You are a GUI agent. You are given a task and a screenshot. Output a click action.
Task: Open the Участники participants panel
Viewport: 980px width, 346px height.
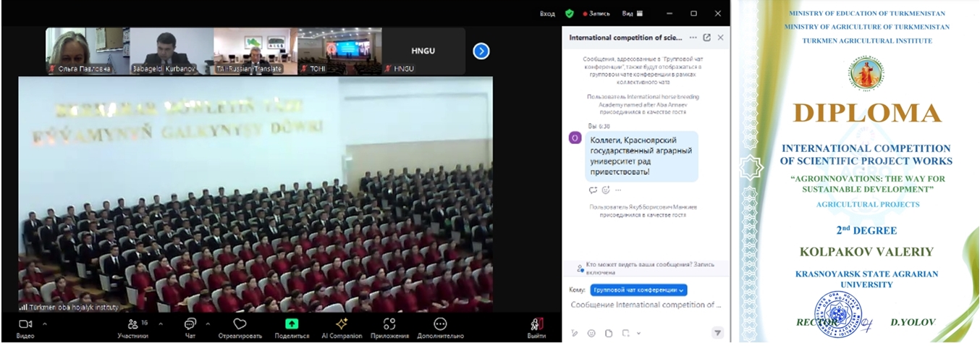coord(133,328)
